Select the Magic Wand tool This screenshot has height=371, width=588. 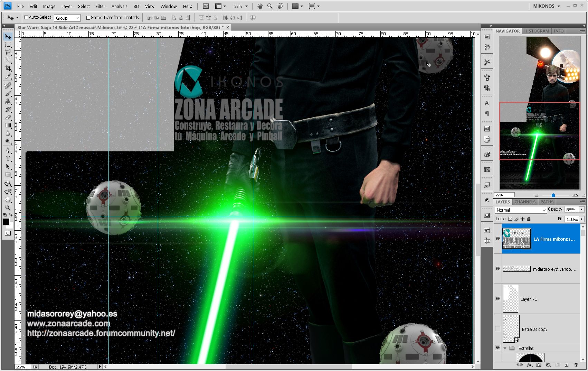point(8,60)
